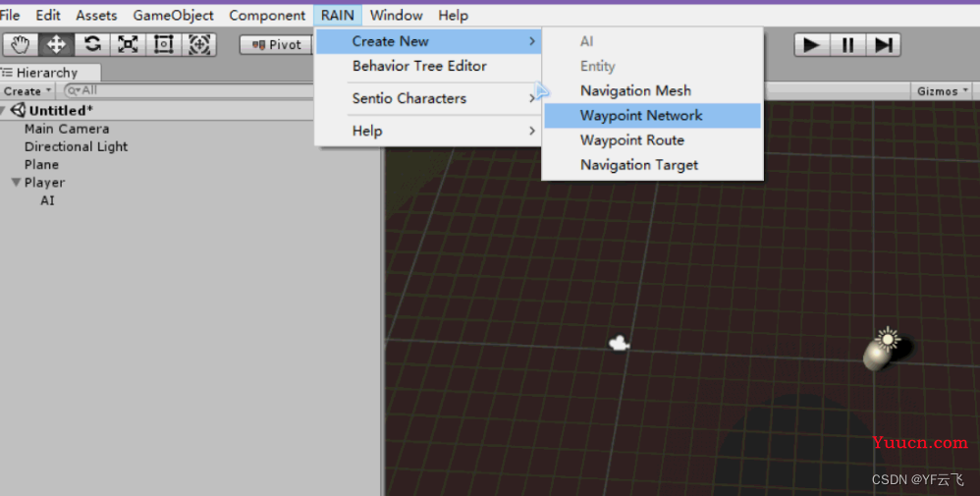
Task: Switch to the Hierarchy tab
Action: point(50,73)
